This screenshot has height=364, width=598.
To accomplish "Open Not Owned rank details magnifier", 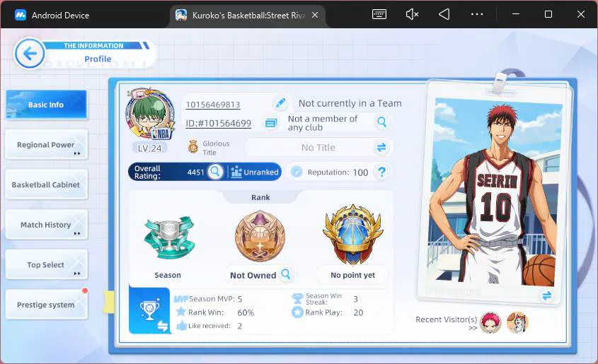I will [x=286, y=274].
